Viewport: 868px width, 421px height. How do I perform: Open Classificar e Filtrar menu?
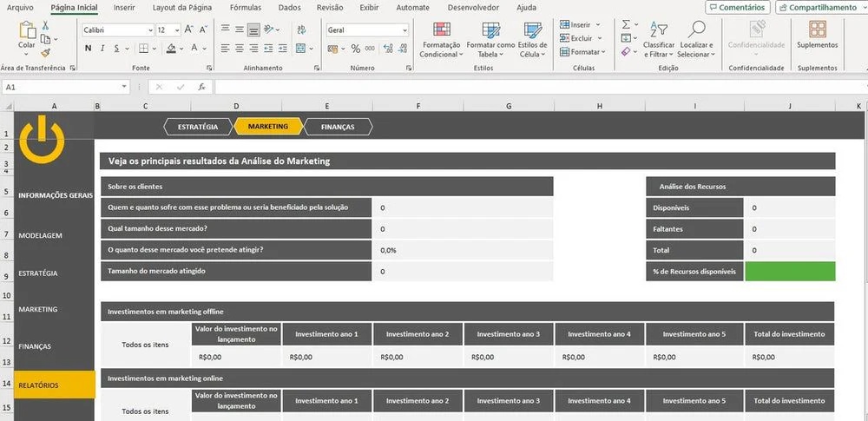tap(659, 39)
